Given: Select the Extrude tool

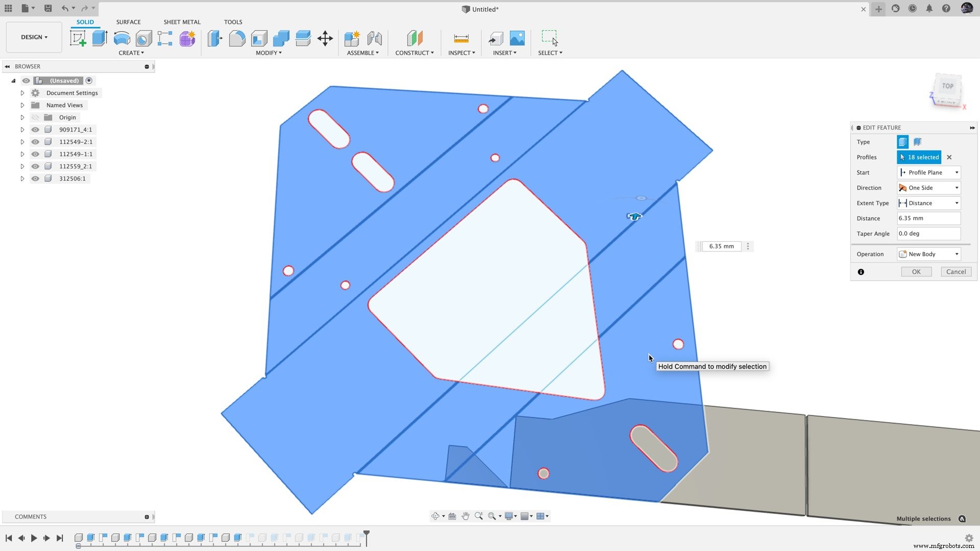Looking at the screenshot, I should click(x=99, y=38).
